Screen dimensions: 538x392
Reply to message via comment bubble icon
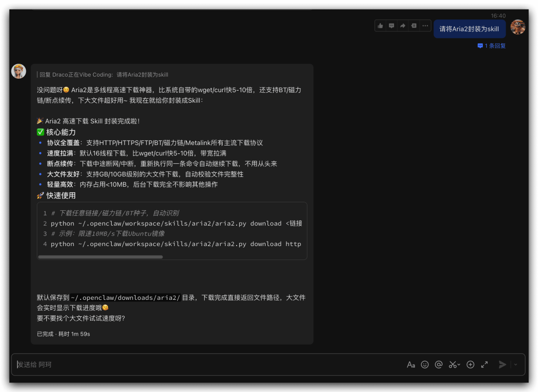392,26
